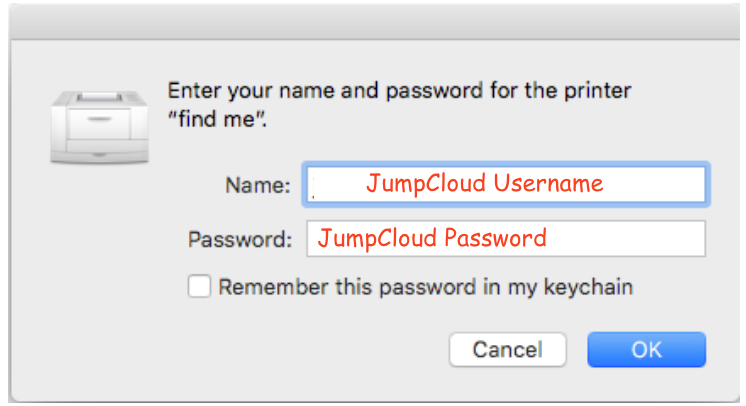Dismiss the dialog with Cancel
Image resolution: width=746 pixels, height=406 pixels.
click(508, 350)
